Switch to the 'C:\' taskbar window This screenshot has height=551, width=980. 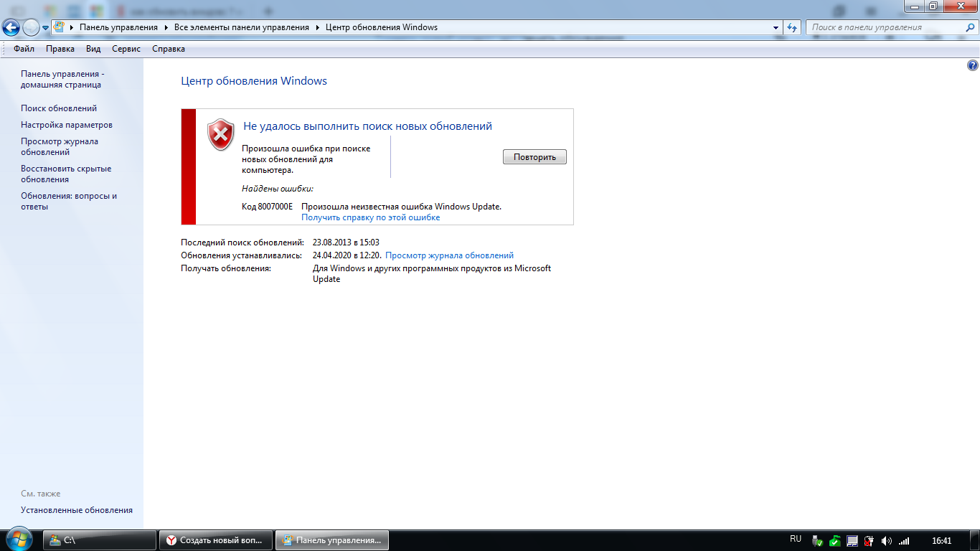(x=100, y=540)
